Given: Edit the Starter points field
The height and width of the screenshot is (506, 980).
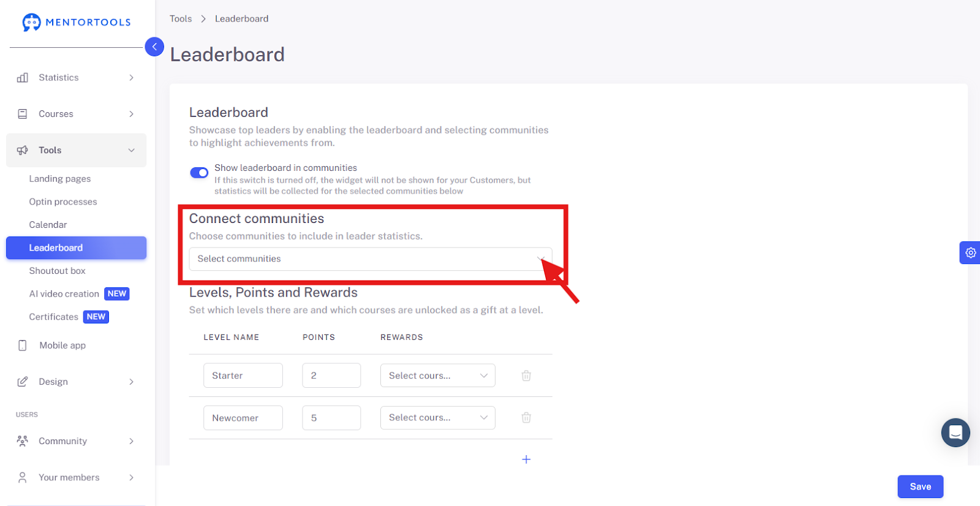Looking at the screenshot, I should coord(331,376).
